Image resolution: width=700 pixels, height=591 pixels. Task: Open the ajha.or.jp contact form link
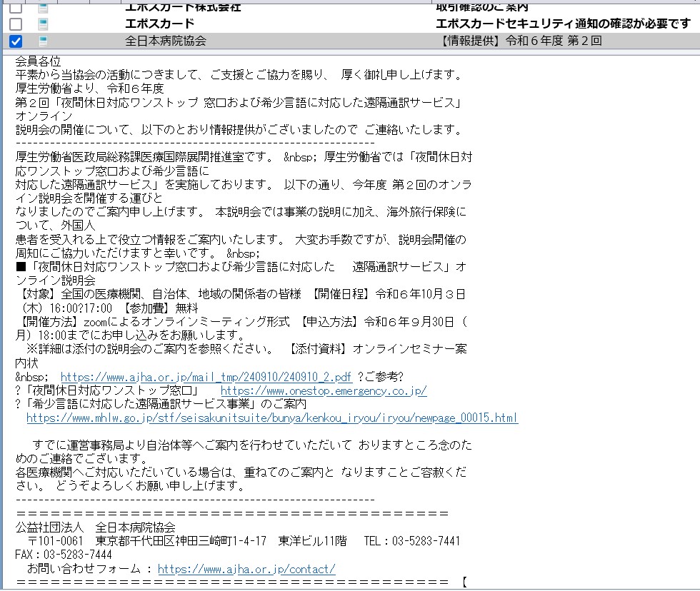click(x=246, y=569)
